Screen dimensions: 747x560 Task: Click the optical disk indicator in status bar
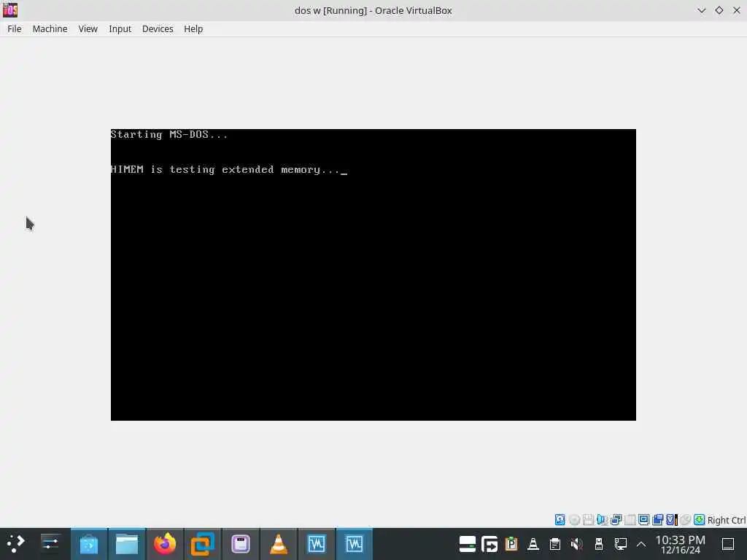pyautogui.click(x=574, y=519)
